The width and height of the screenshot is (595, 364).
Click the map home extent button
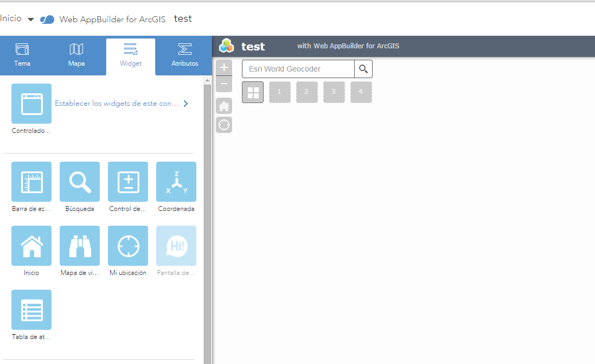pyautogui.click(x=224, y=106)
